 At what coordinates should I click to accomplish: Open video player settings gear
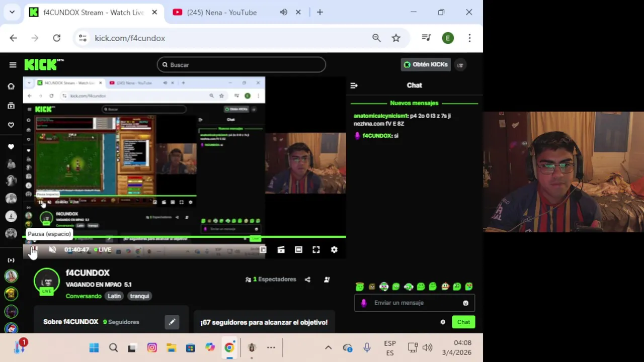click(x=334, y=250)
